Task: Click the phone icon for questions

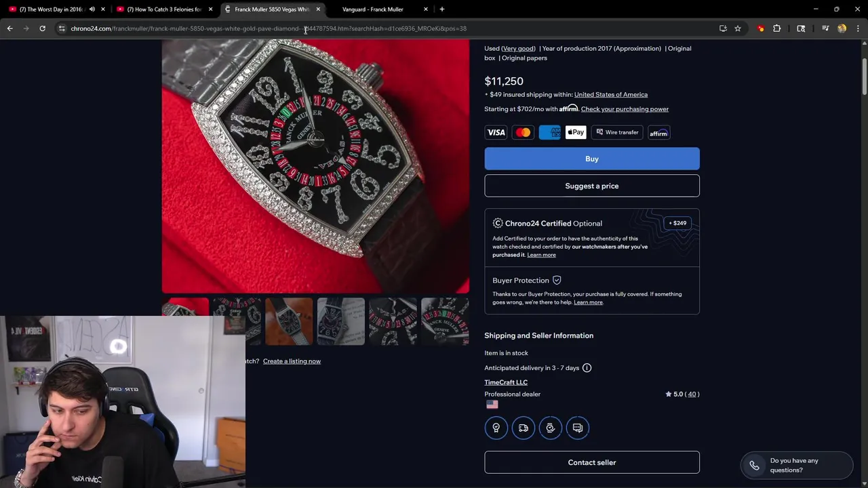Action: tap(754, 466)
